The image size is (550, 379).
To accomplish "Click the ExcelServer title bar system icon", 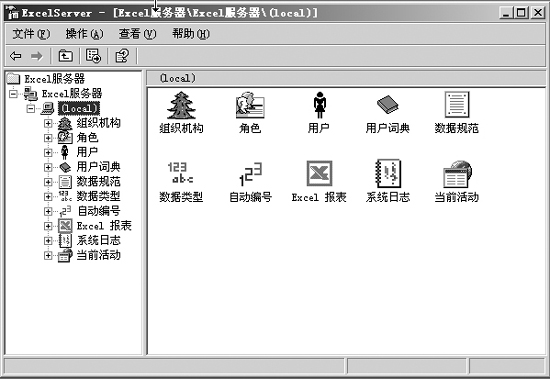I will 13,13.
